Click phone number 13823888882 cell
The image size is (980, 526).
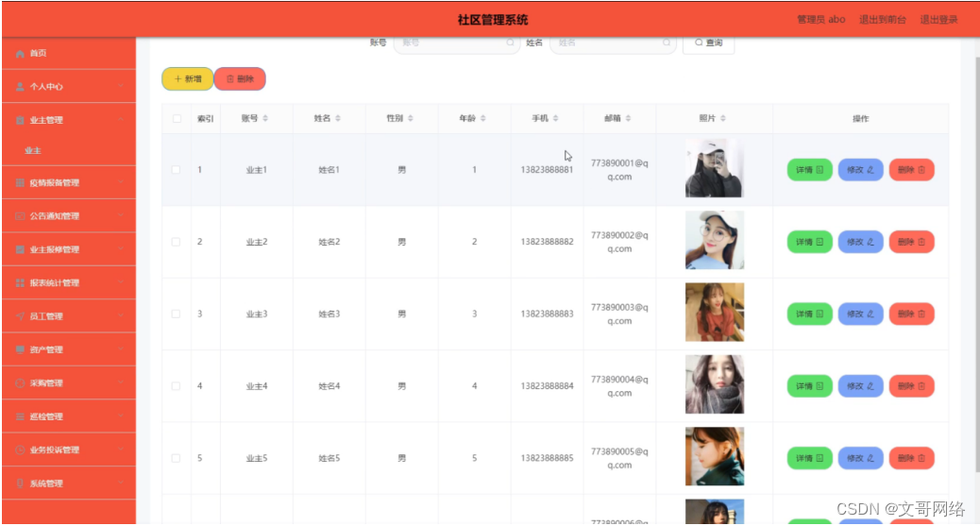(x=547, y=242)
